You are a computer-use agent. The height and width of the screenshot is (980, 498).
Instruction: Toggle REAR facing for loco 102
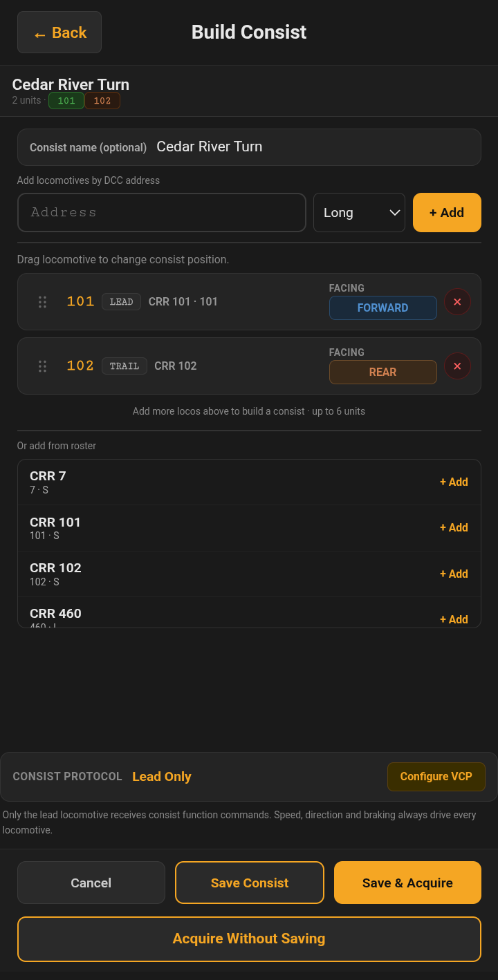pyautogui.click(x=382, y=373)
